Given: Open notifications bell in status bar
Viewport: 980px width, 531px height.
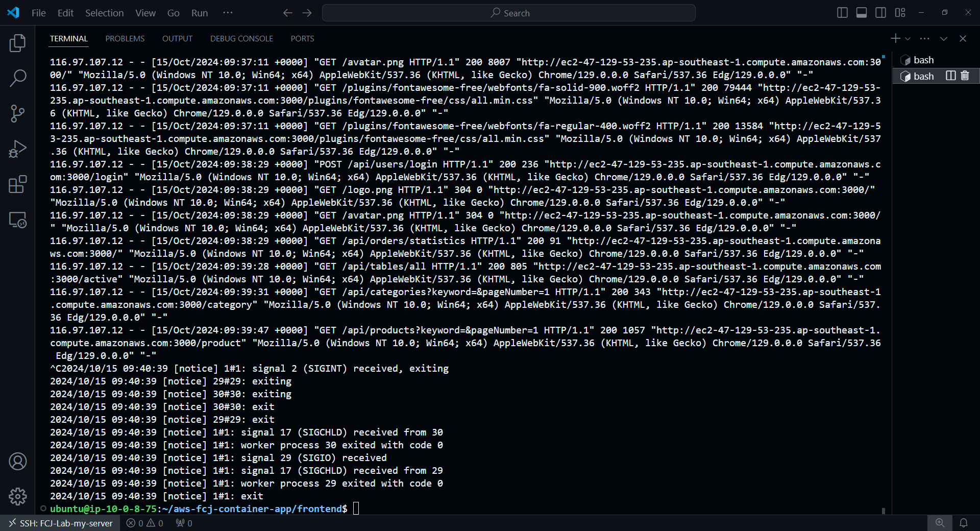Looking at the screenshot, I should (x=964, y=523).
